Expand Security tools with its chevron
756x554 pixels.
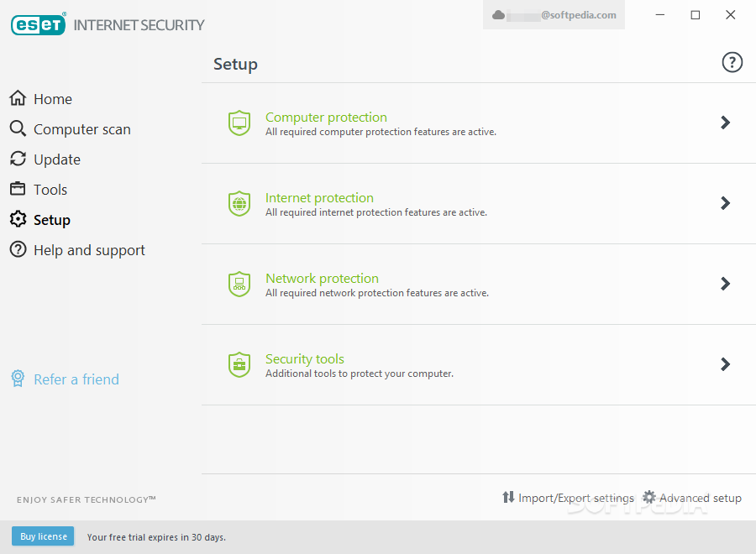725,363
